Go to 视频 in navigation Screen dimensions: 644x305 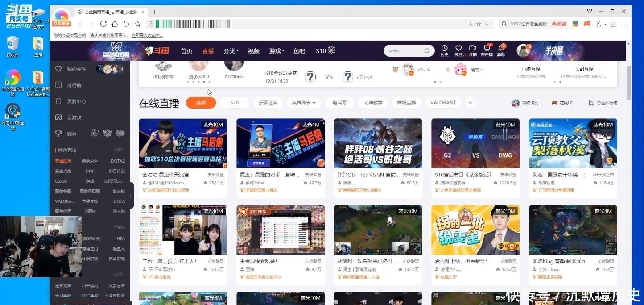click(x=254, y=51)
